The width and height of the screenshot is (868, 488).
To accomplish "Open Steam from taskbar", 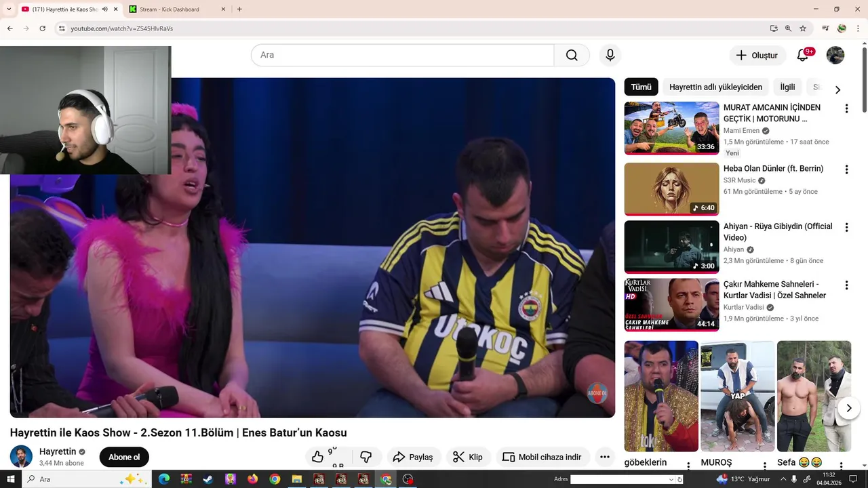I will (x=208, y=479).
